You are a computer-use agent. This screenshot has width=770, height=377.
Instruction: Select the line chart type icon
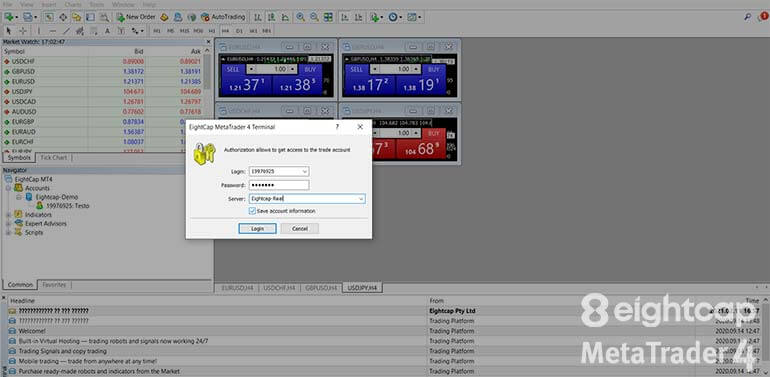(x=285, y=17)
